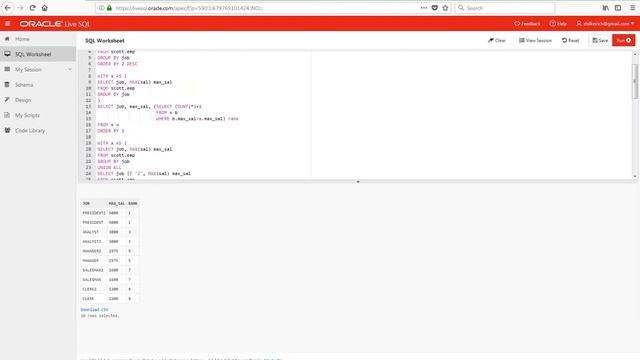This screenshot has width=640, height=360.
Task: Open the page actions three-dot menu
Action: tap(424, 8)
